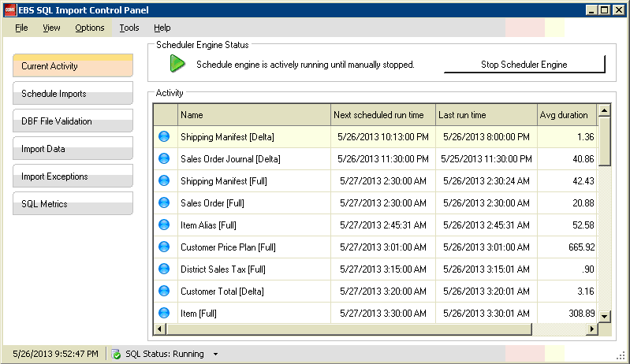This screenshot has width=630, height=364.
Task: Select the Sales Order [Full] name
Action: (213, 203)
